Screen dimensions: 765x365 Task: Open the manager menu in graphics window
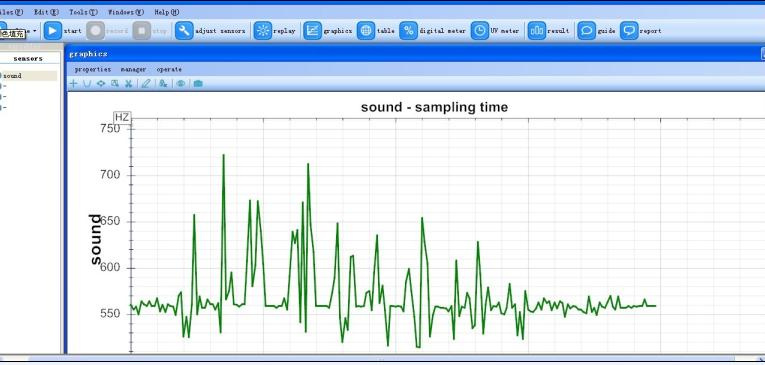coord(133,69)
